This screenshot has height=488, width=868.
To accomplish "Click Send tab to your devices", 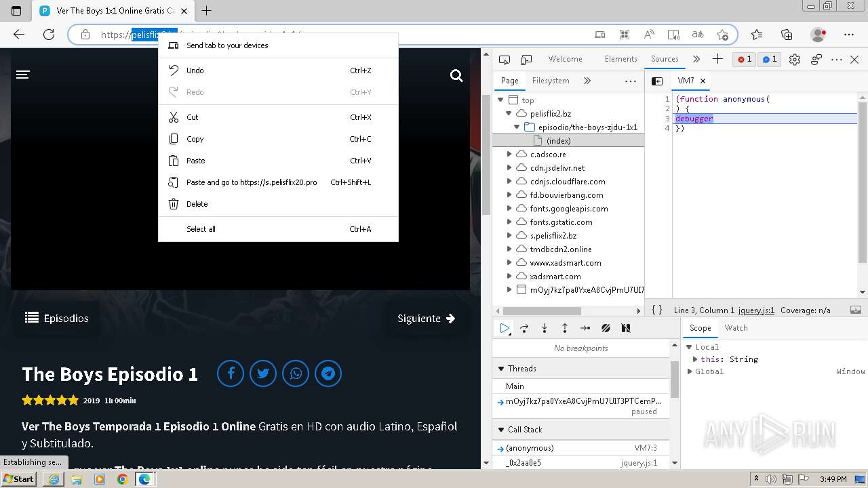I will click(278, 45).
